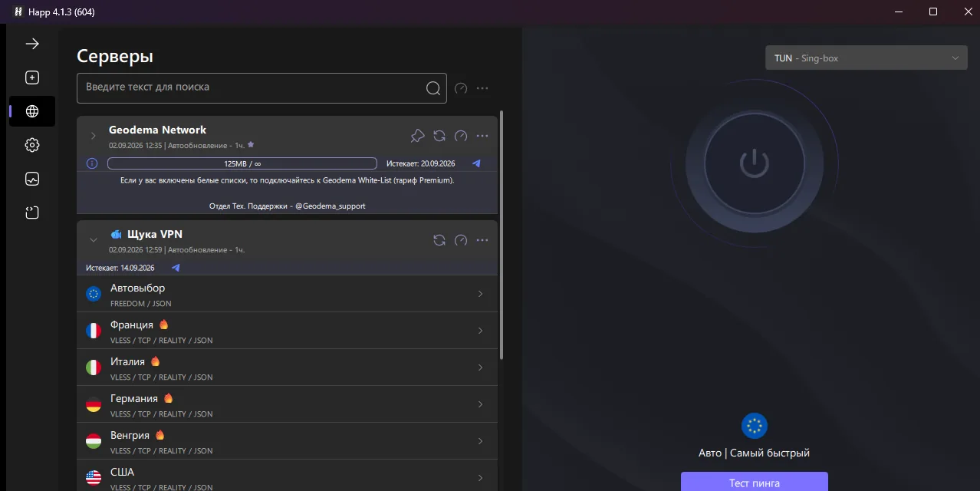Viewport: 980px width, 491px height.
Task: Click the Geodema Network subscription title
Action: pos(157,130)
